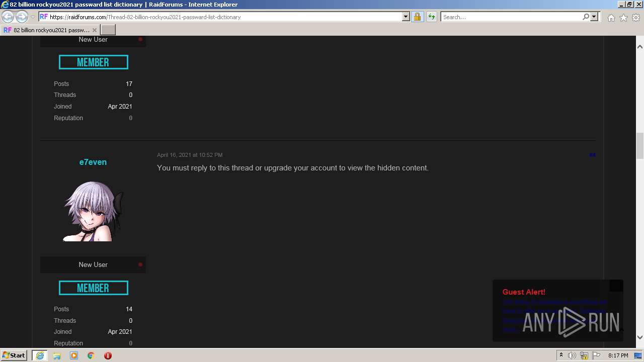Click the Posts count 17
Image resolution: width=644 pixels, height=362 pixels.
[x=129, y=84]
